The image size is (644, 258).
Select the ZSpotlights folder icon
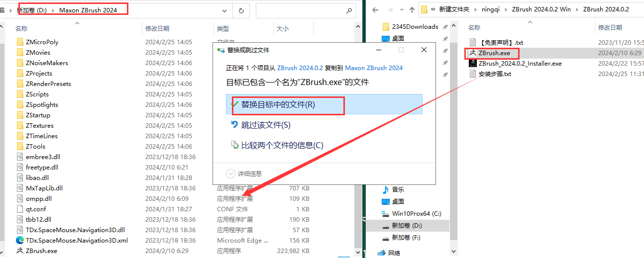tap(20, 104)
